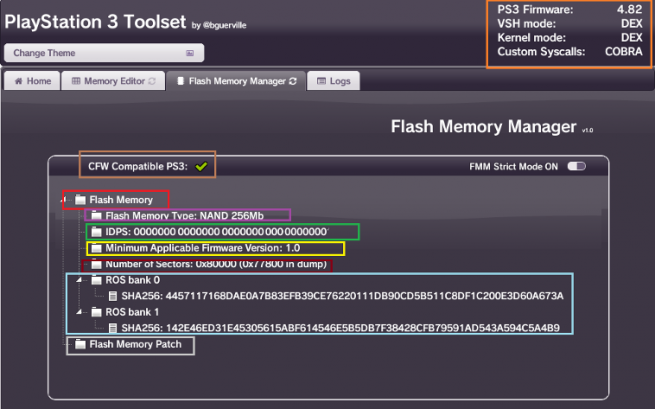Collapse the ROS bank 1 node

click(80, 312)
